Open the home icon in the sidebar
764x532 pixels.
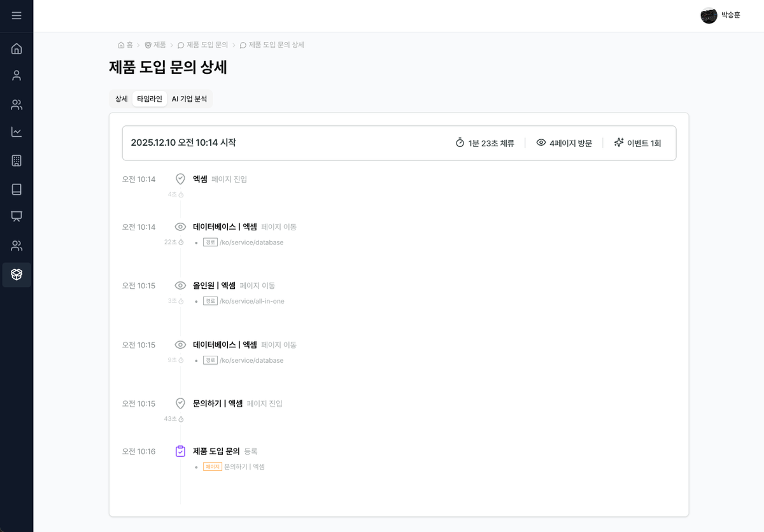click(x=17, y=48)
